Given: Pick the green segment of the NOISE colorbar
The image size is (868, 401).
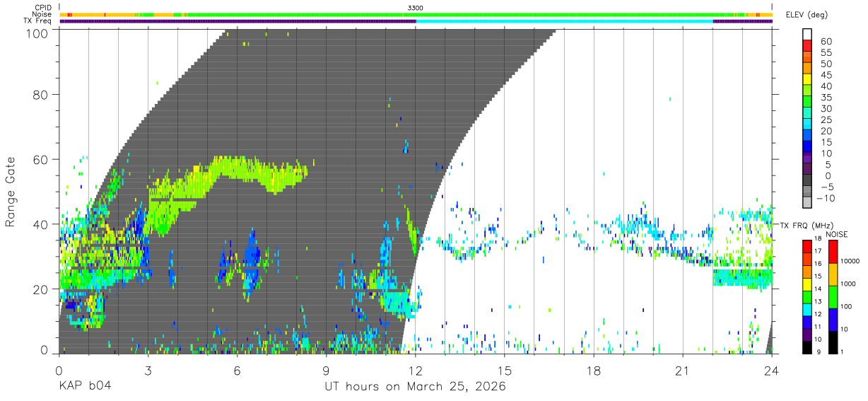Looking at the screenshot, I should pos(833,297).
